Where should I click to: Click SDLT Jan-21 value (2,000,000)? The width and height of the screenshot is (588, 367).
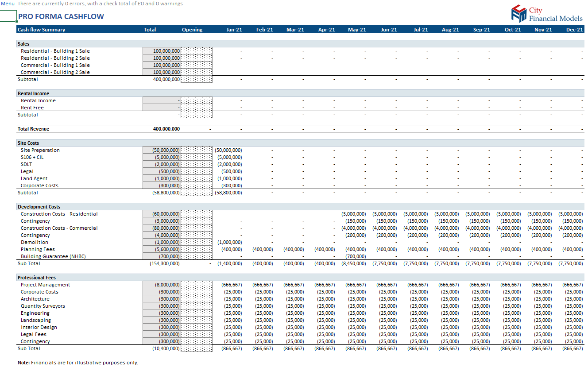click(x=229, y=164)
